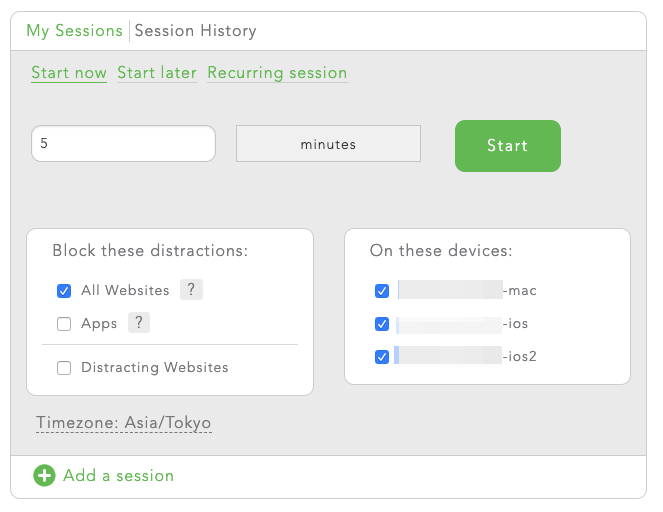Screen dimensions: 663x512
Task: Click the green plus Add session icon
Action: [44, 476]
